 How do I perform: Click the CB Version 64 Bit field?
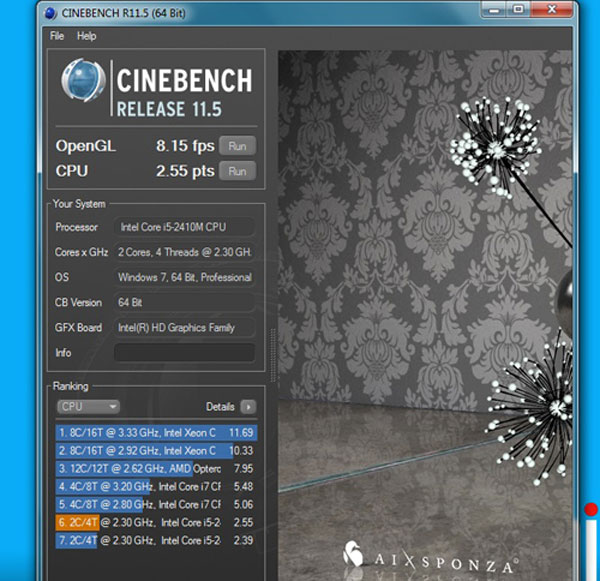click(184, 302)
